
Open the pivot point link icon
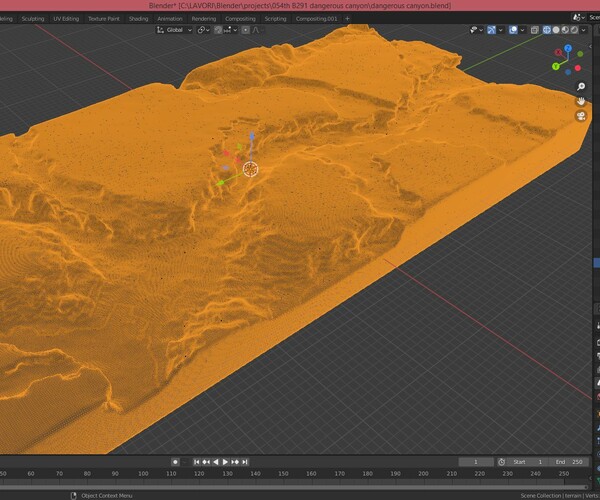pyautogui.click(x=201, y=30)
